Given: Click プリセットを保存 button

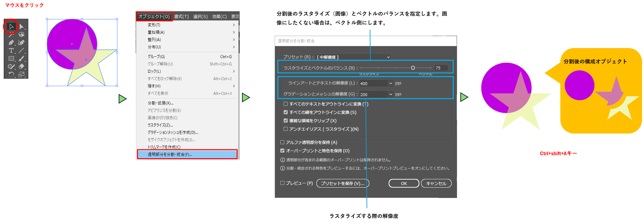Looking at the screenshot, I should (x=342, y=183).
